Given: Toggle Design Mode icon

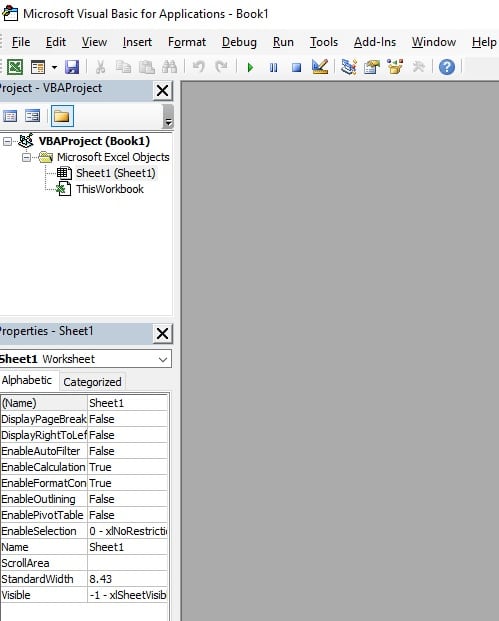Looking at the screenshot, I should pyautogui.click(x=320, y=67).
